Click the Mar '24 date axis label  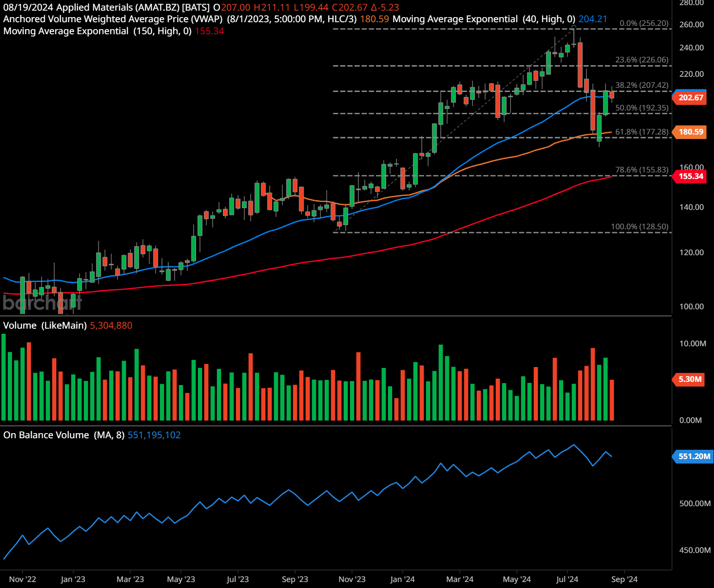[x=460, y=579]
